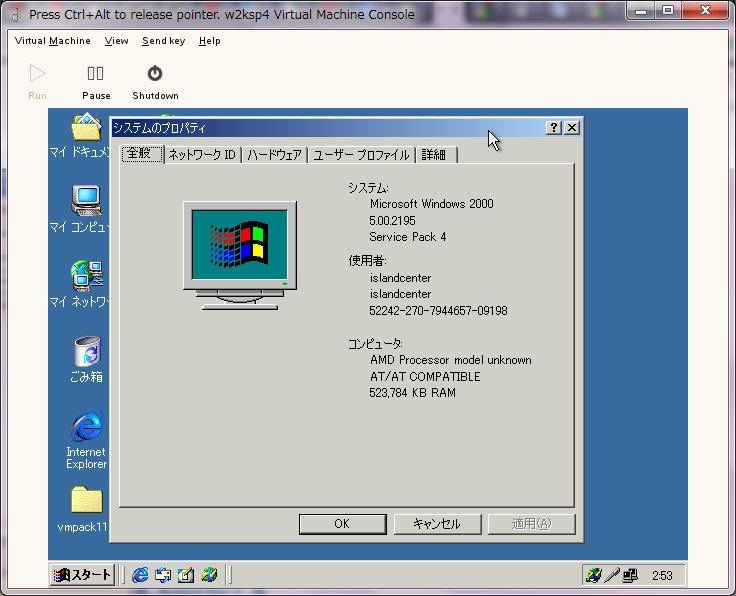Click the Windows logo monitor image
The height and width of the screenshot is (596, 736).
240,255
